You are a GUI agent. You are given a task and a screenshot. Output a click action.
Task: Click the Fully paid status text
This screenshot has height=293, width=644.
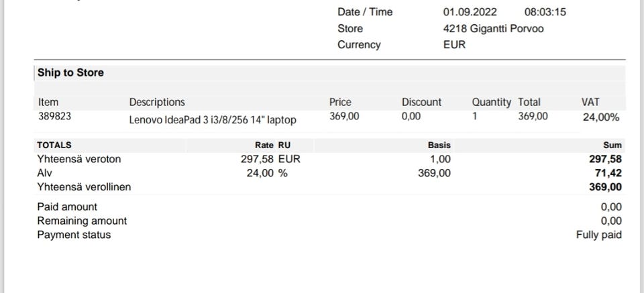(598, 235)
